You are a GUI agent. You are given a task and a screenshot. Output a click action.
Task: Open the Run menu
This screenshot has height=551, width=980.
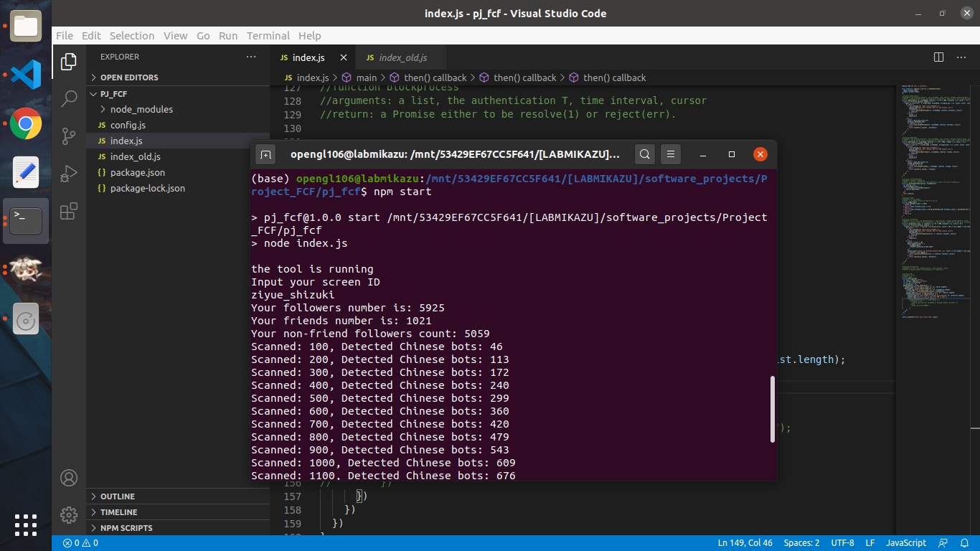click(x=228, y=36)
